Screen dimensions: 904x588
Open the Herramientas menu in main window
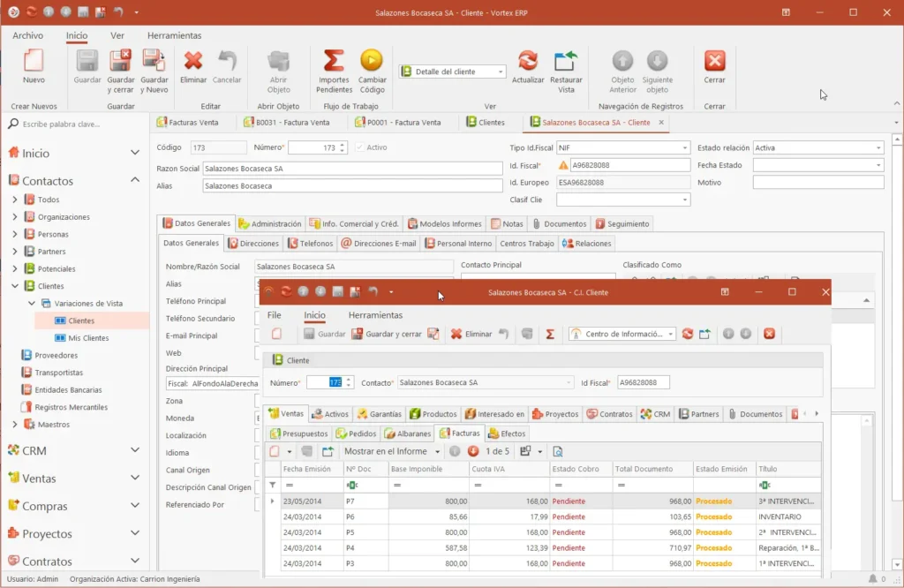point(174,35)
